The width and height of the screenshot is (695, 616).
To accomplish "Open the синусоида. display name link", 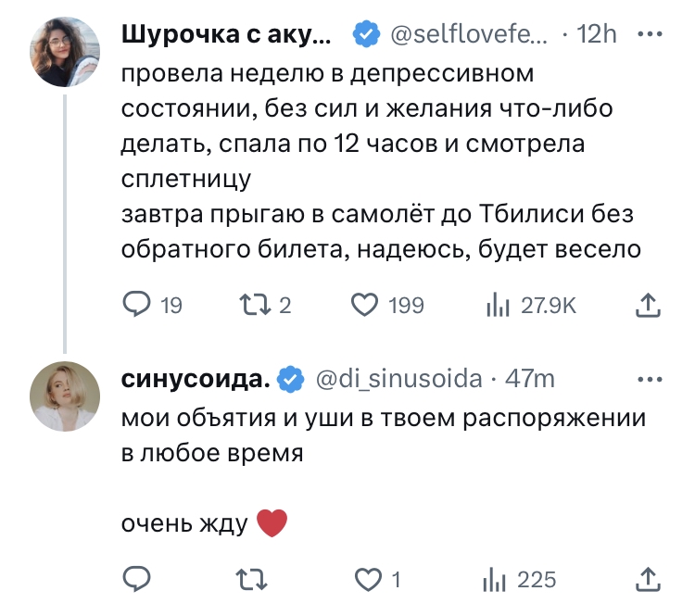I will [196, 379].
